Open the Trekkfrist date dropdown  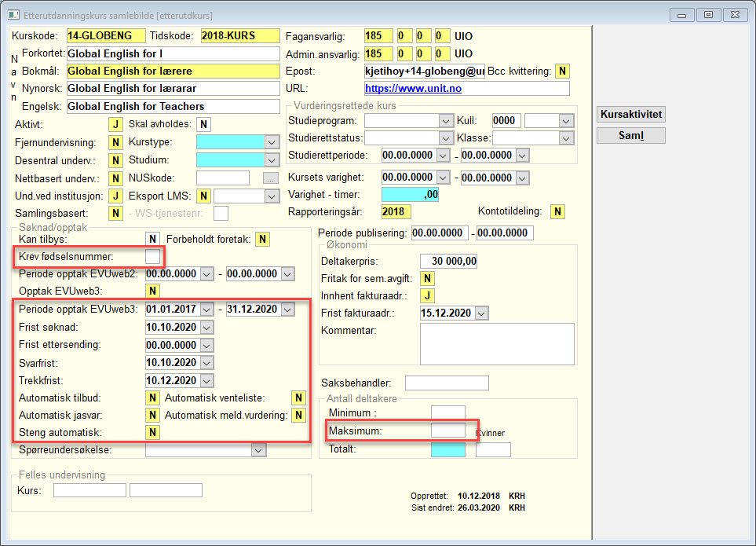[x=206, y=381]
